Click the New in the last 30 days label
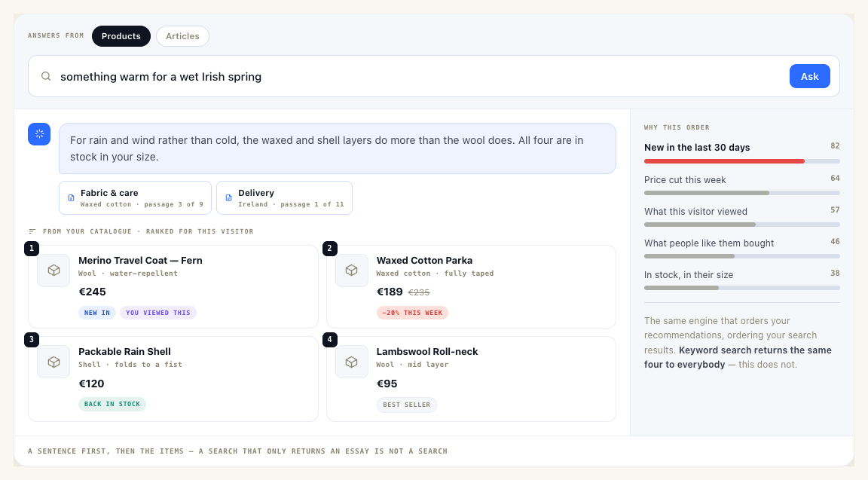This screenshot has height=480, width=868. pos(697,147)
